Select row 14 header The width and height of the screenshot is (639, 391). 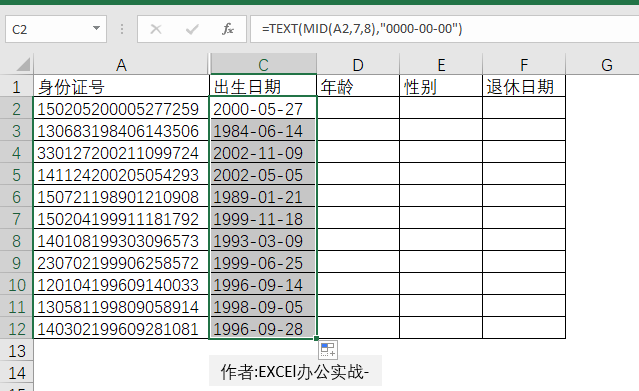click(x=16, y=373)
